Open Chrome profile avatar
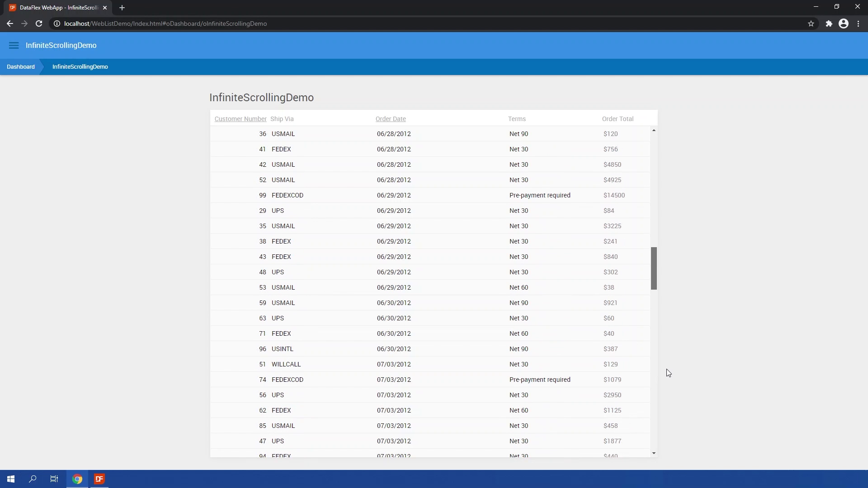Viewport: 868px width, 488px height. point(844,23)
